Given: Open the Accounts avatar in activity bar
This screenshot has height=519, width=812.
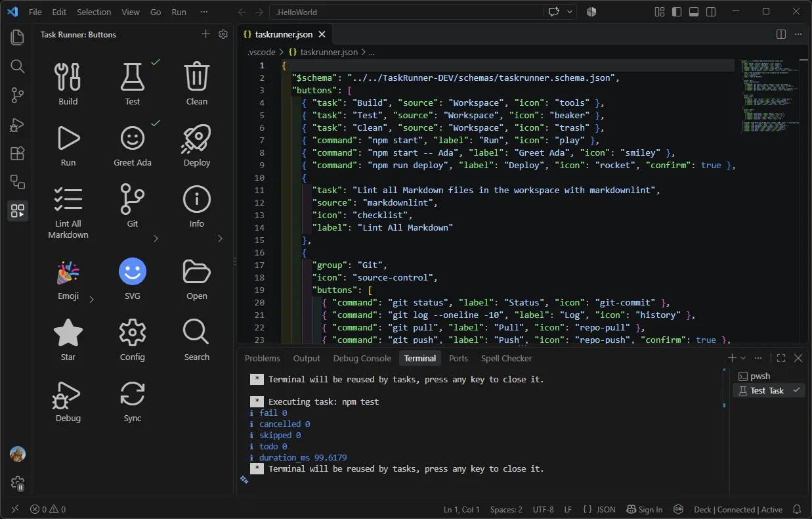Looking at the screenshot, I should (x=18, y=454).
